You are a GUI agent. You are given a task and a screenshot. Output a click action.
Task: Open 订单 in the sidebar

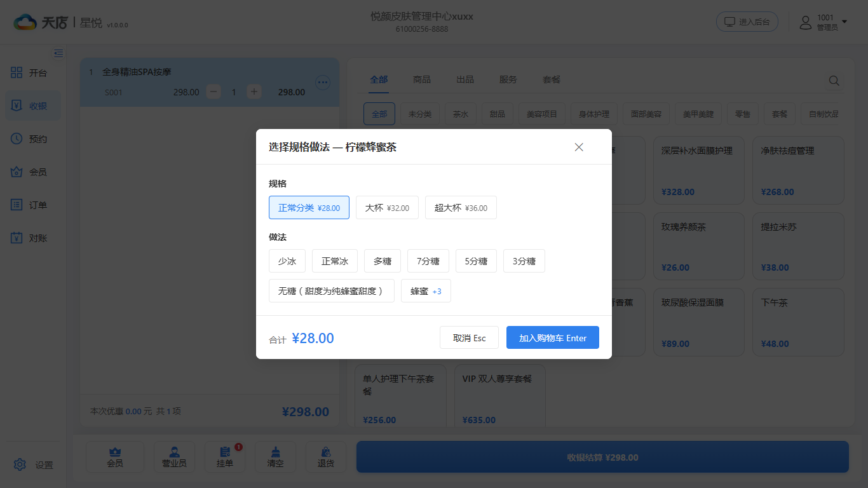pyautogui.click(x=33, y=205)
